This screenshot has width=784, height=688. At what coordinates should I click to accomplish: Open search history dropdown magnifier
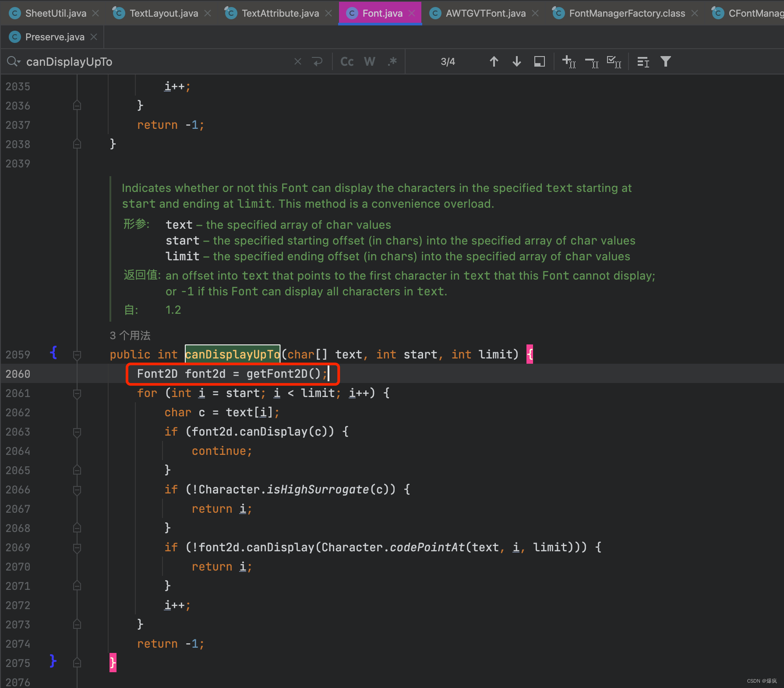click(13, 62)
